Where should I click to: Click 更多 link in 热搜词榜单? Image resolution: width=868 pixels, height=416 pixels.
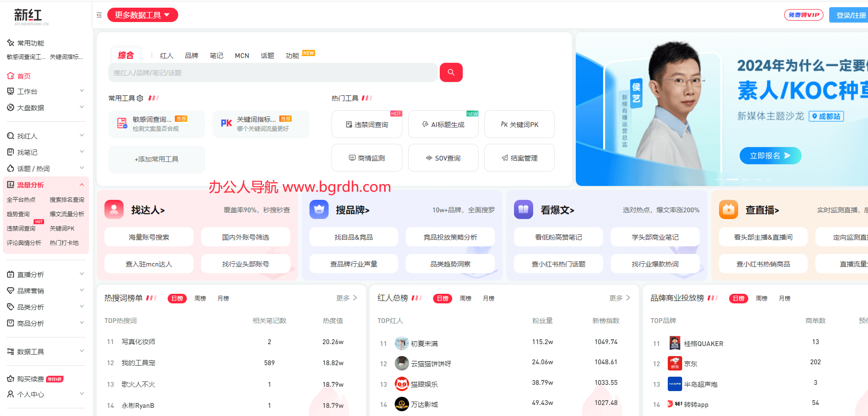(346, 298)
